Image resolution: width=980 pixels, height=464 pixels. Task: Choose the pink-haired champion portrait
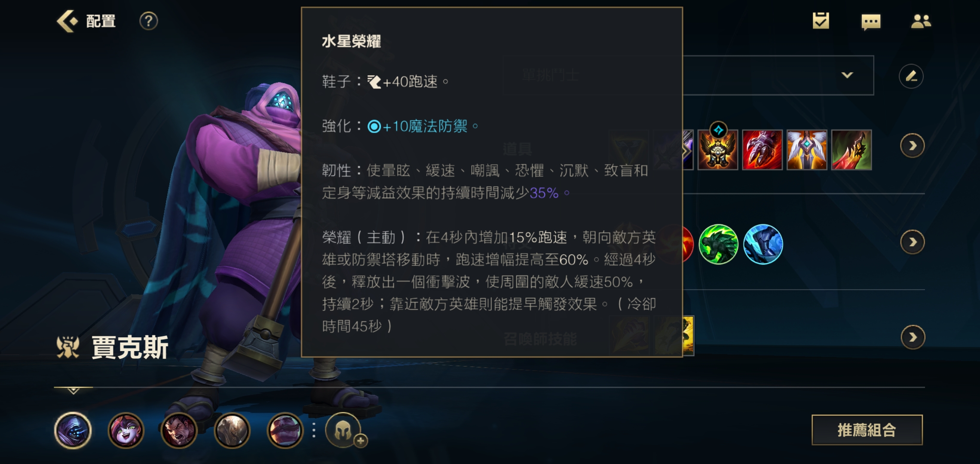(x=126, y=430)
